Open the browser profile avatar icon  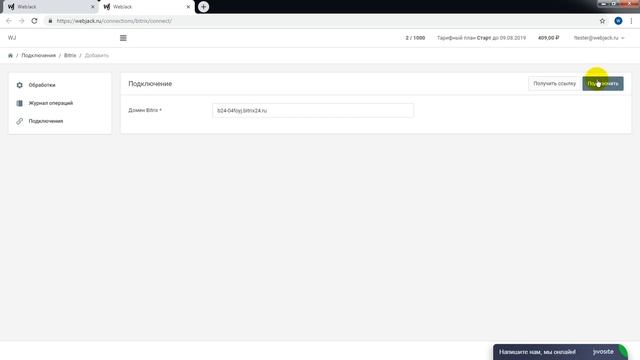[618, 21]
